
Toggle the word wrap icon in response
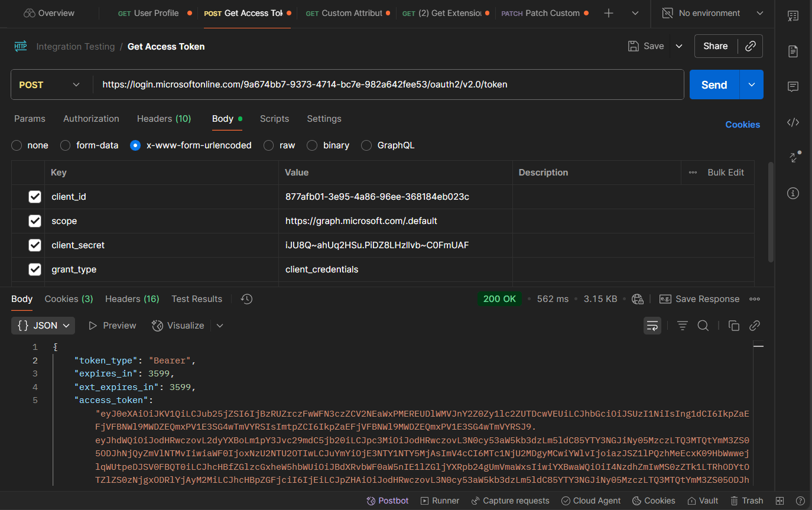pos(652,326)
